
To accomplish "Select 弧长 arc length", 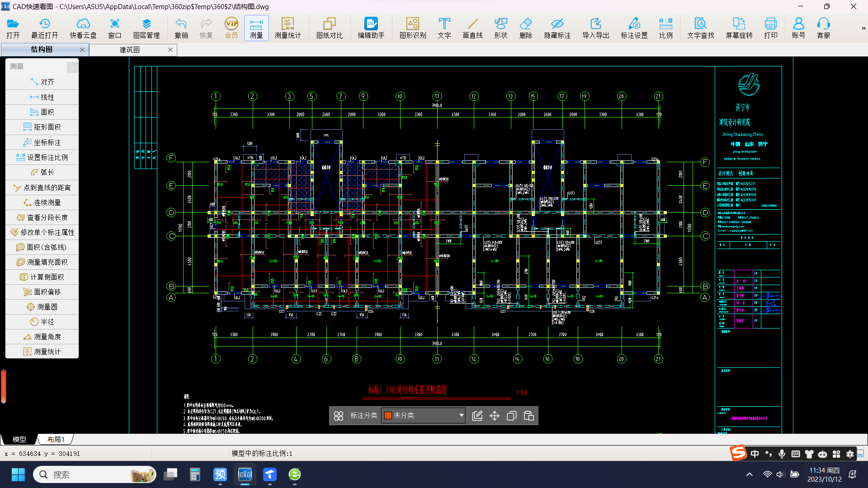I will (42, 172).
